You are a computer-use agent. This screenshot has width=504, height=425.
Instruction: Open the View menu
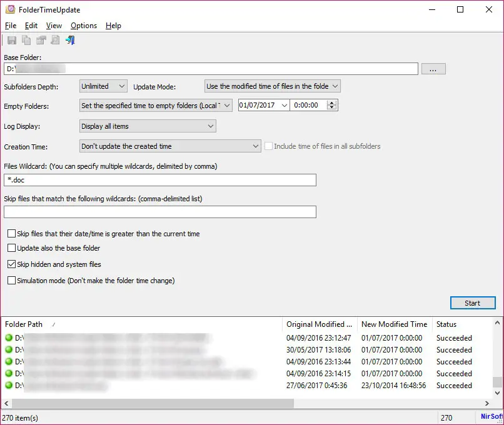pos(54,26)
